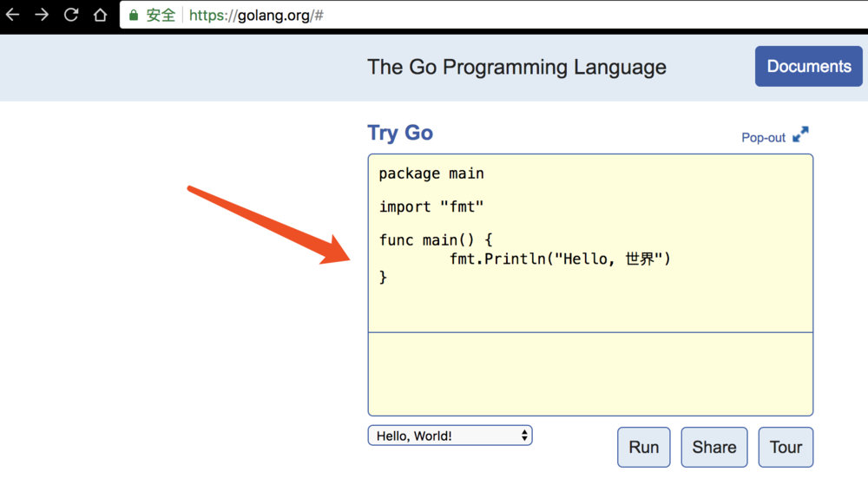Open the browser home page icon
Viewport: 868px width, 478px height.
coord(100,15)
